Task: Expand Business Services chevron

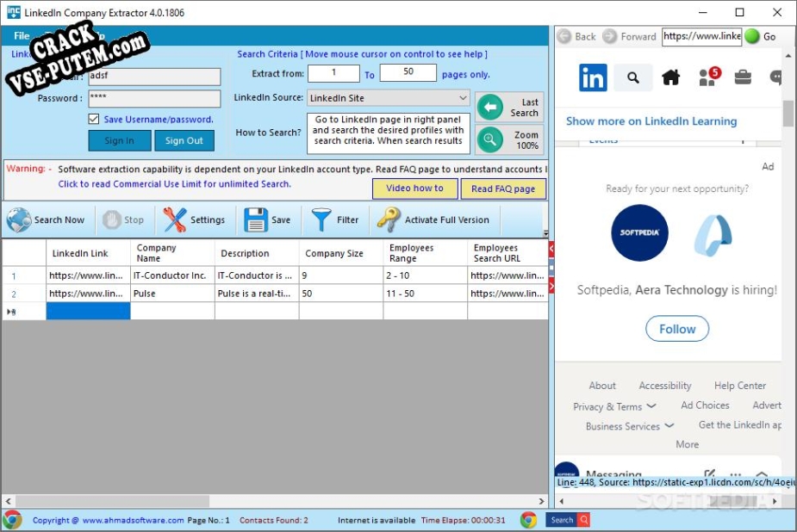Action: coord(669,425)
